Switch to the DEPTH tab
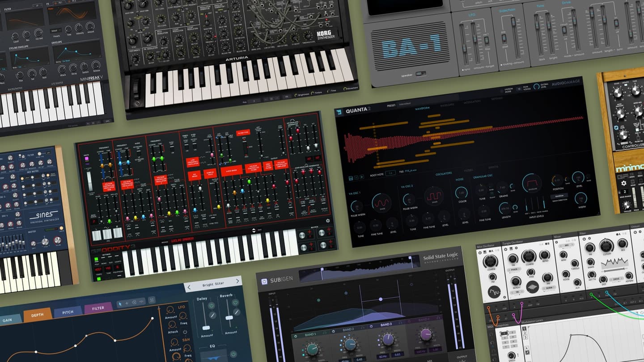 tap(38, 315)
